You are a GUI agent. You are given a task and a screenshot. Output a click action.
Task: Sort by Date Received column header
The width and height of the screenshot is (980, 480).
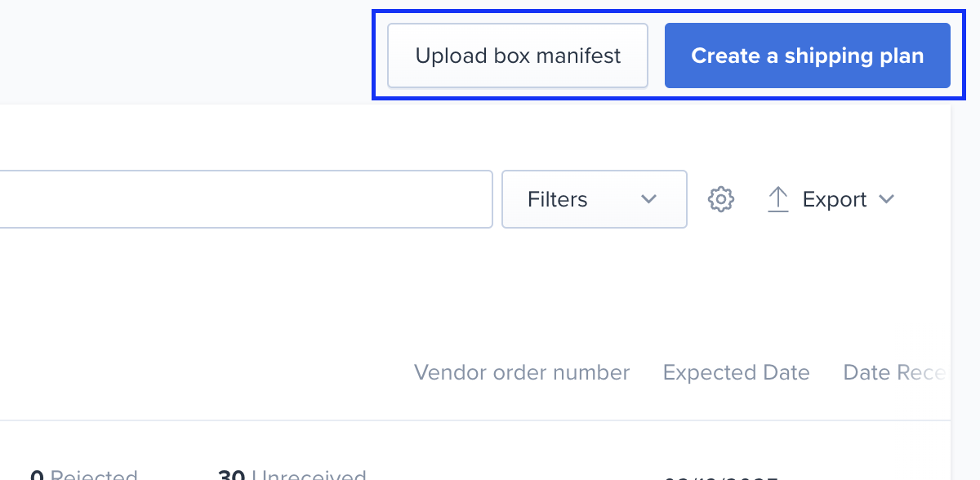(896, 373)
